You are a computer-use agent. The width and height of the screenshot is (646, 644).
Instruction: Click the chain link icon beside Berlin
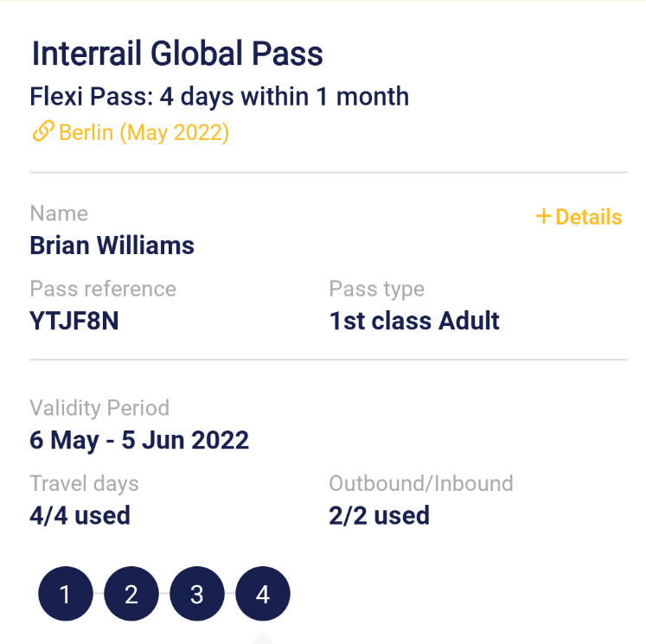[42, 132]
